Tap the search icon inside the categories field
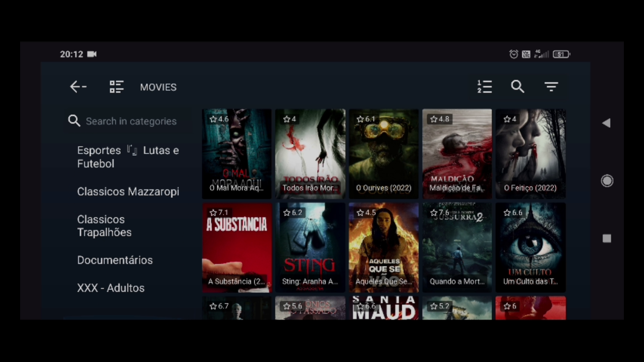Viewport: 644px width, 362px height. [x=74, y=121]
